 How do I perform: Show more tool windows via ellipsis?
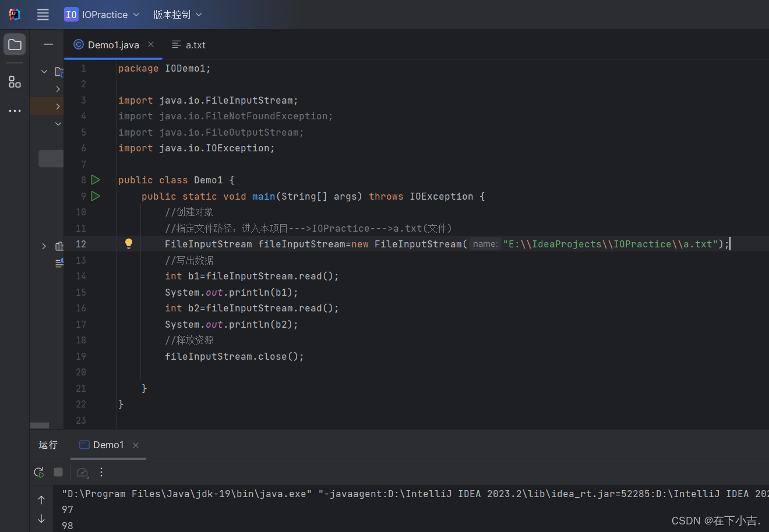(15, 111)
